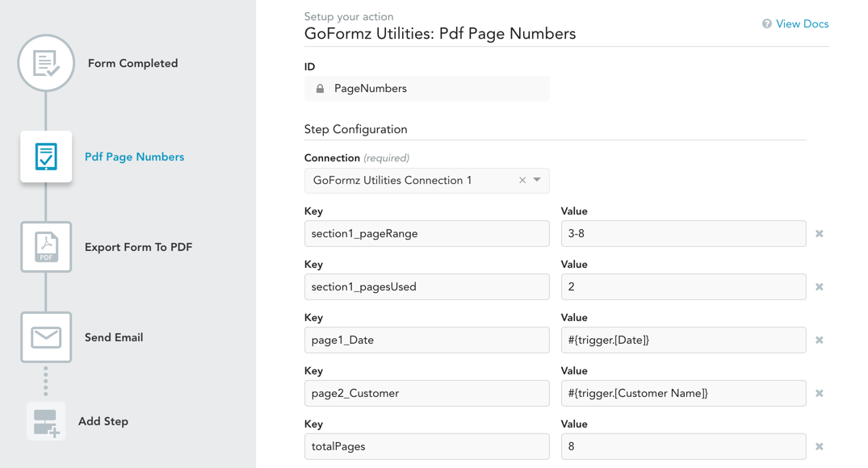
Task: Select the Export Form To PDF step label
Action: (138, 247)
